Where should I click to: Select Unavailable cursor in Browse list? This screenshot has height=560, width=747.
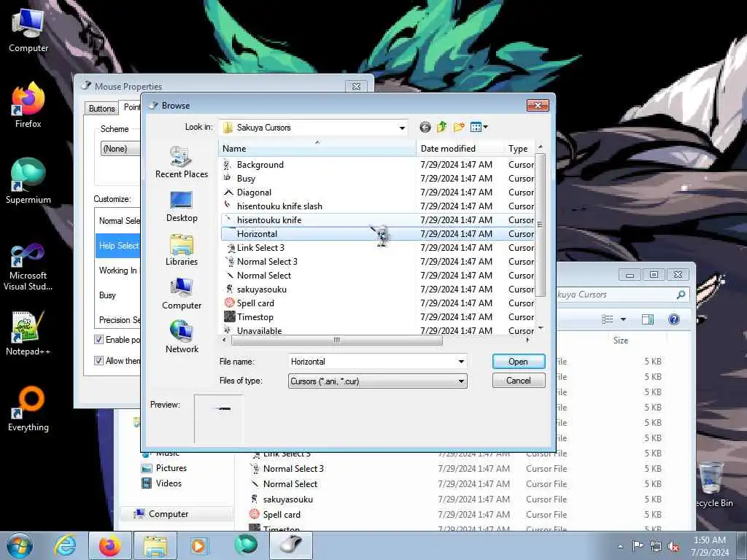tap(259, 330)
